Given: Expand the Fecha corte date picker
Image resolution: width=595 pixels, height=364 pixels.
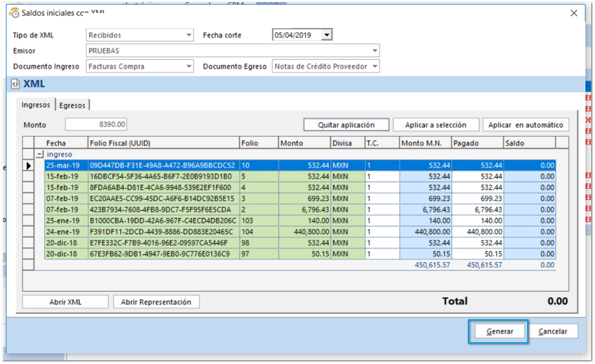Looking at the screenshot, I should pos(327,35).
